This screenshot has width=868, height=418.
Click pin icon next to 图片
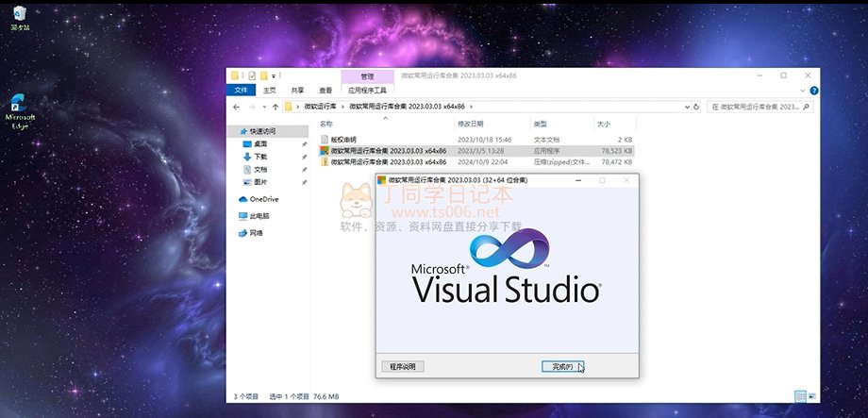coord(304,182)
